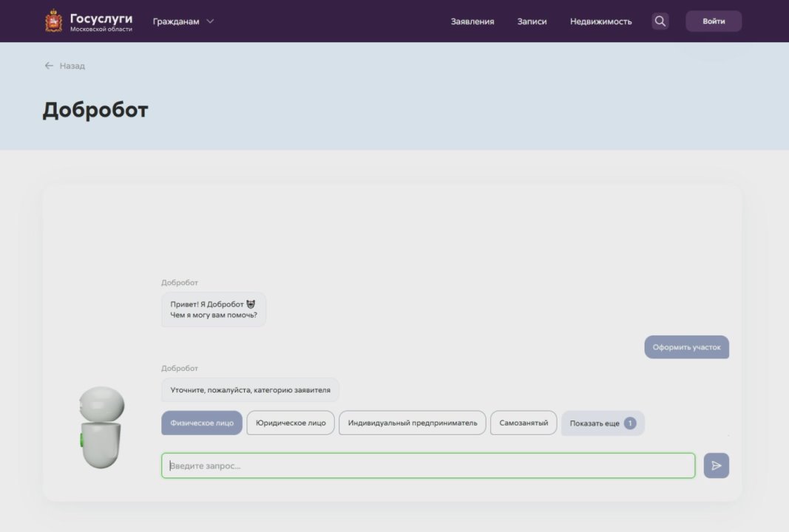Viewport: 789px width, 532px height.
Task: Expand more options with Показать еще
Action: pyautogui.click(x=595, y=423)
